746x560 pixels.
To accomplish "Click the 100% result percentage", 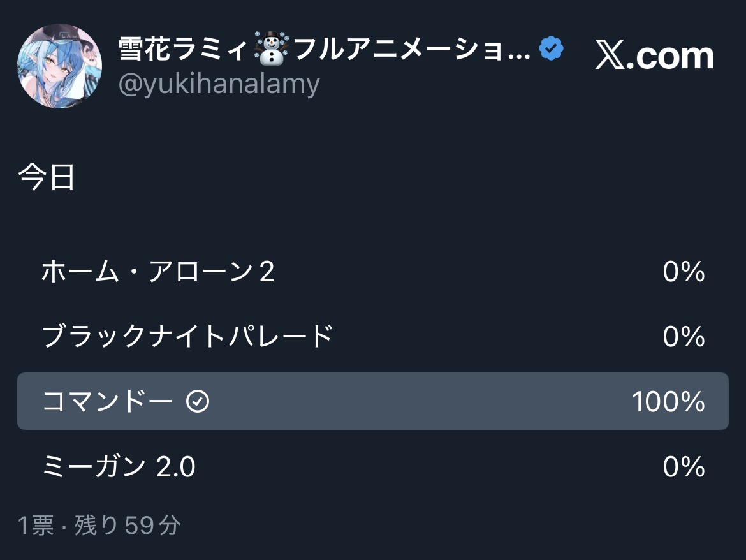I will [668, 402].
